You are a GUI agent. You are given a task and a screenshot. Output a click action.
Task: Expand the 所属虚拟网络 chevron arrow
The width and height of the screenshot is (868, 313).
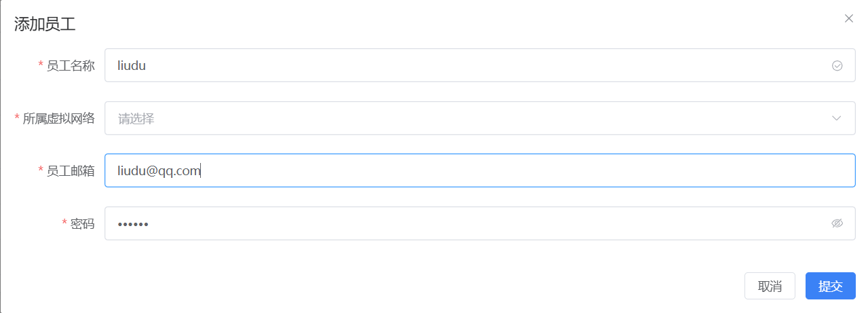coord(837,119)
